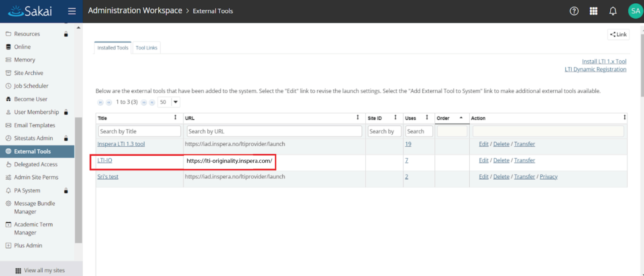Click the sort arrow in Order column header
The height and width of the screenshot is (276, 644).
pyautogui.click(x=461, y=118)
